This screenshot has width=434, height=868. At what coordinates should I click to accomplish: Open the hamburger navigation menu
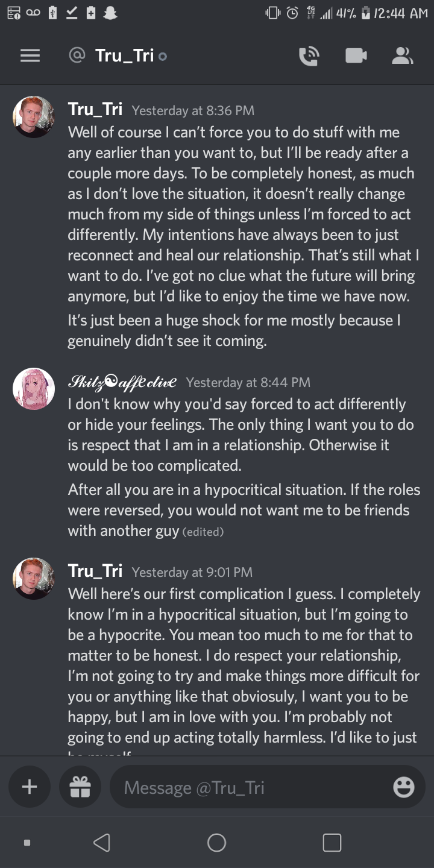(x=30, y=56)
